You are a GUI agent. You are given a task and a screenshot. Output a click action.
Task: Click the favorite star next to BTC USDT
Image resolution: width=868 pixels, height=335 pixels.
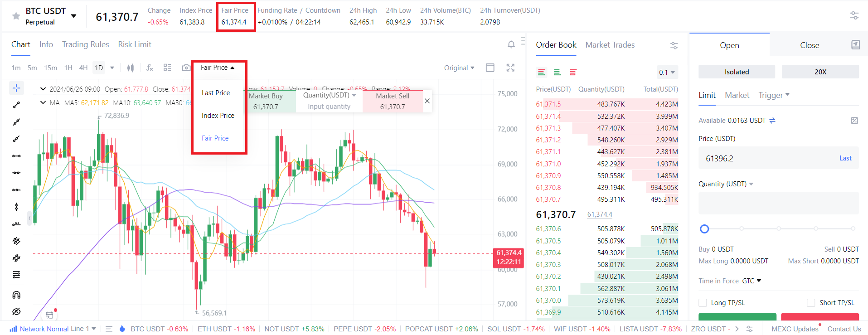tap(16, 16)
